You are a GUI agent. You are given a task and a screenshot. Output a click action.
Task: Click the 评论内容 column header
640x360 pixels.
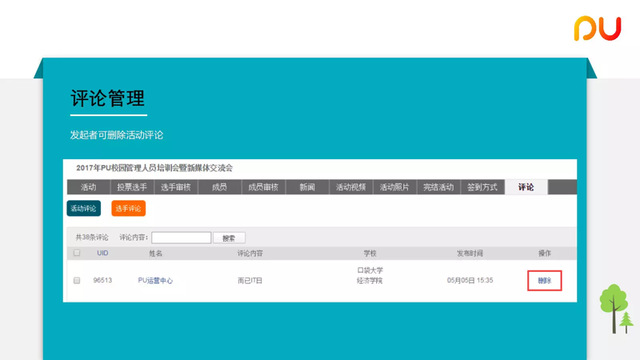pyautogui.click(x=250, y=253)
